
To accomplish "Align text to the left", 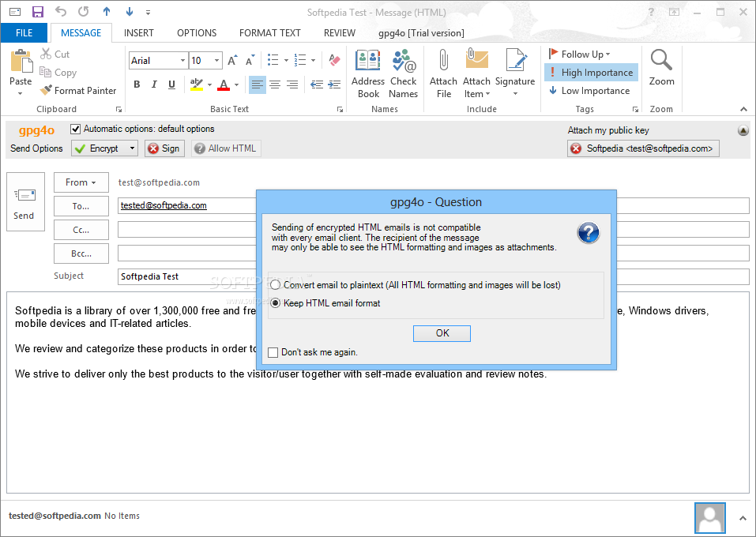I will coord(257,84).
